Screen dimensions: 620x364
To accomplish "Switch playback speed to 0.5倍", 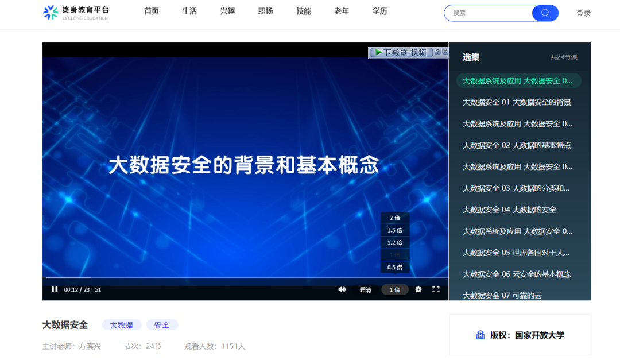I will [x=394, y=266].
